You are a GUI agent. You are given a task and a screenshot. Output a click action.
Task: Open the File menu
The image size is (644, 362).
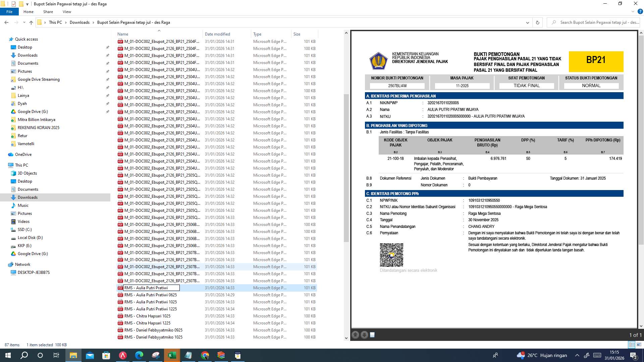pos(9,11)
